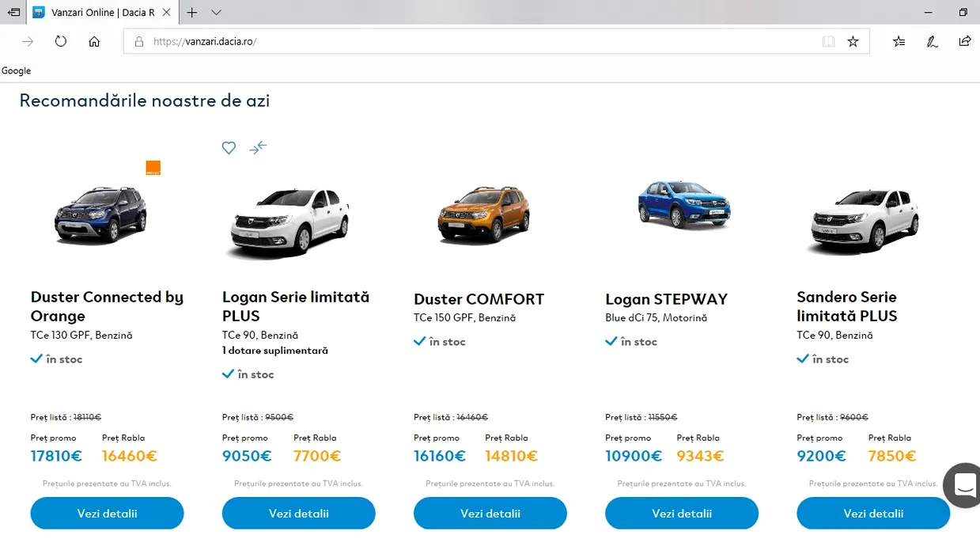Viewport: 980px width, 554px height.
Task: Click the browser forward arrow
Action: (x=28, y=41)
